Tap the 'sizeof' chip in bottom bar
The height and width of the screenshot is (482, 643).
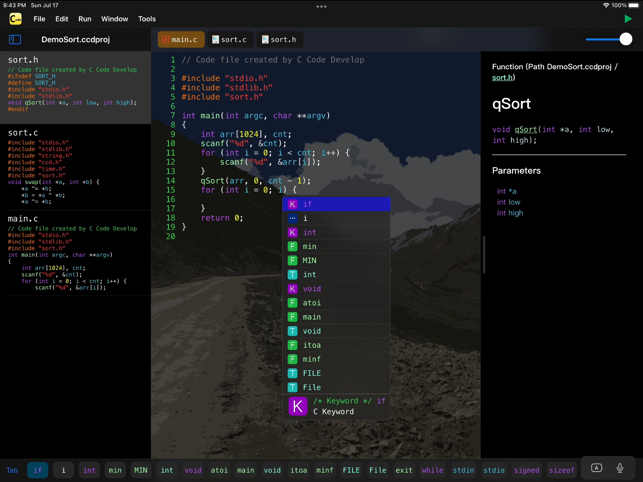point(561,470)
